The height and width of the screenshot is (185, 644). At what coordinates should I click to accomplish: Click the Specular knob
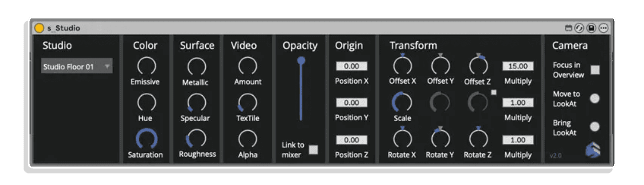tap(197, 102)
